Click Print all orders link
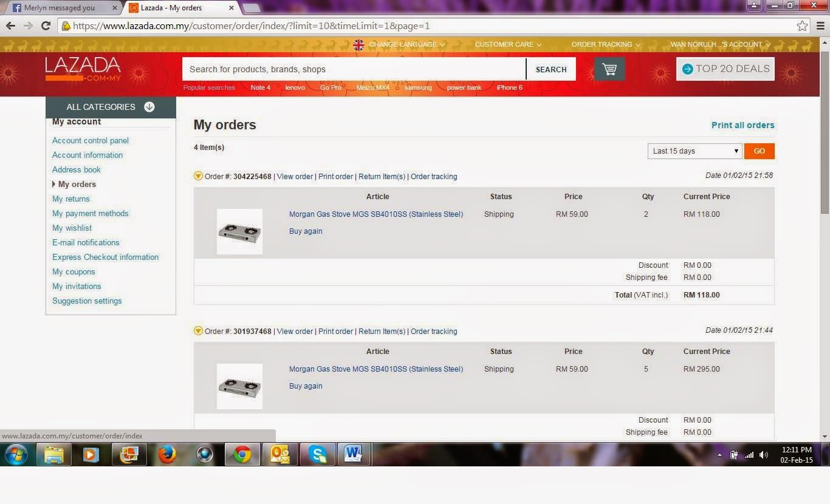 (x=743, y=125)
